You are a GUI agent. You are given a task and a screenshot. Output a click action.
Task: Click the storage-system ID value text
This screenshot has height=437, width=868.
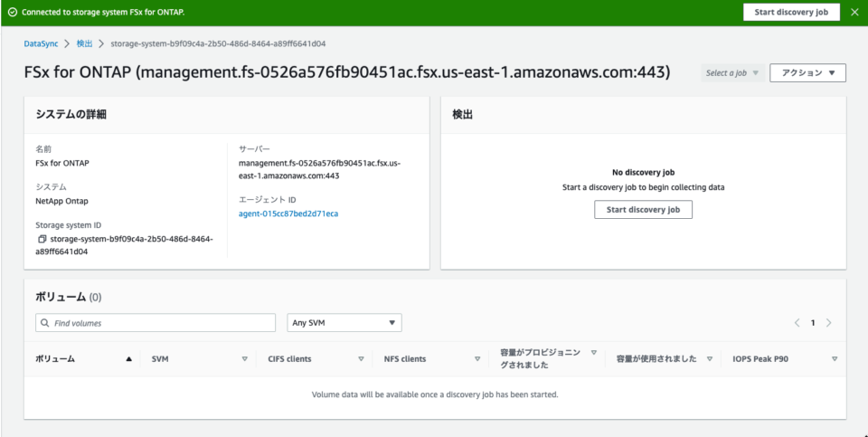coord(124,245)
